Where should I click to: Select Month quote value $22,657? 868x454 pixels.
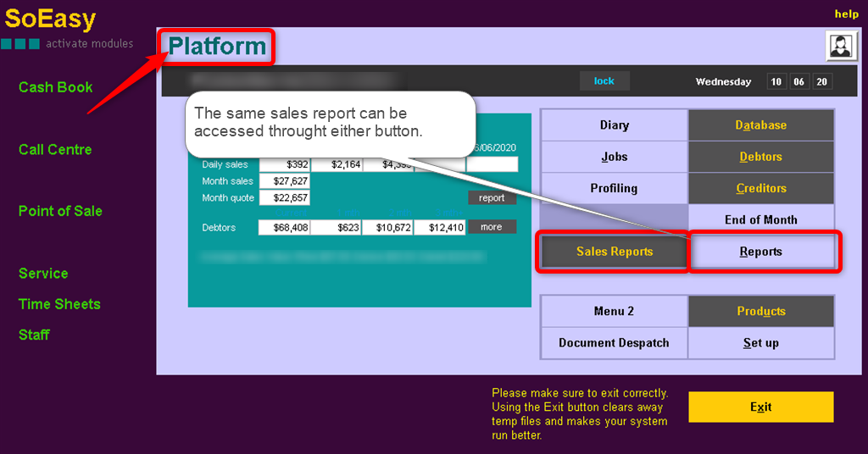(x=285, y=197)
